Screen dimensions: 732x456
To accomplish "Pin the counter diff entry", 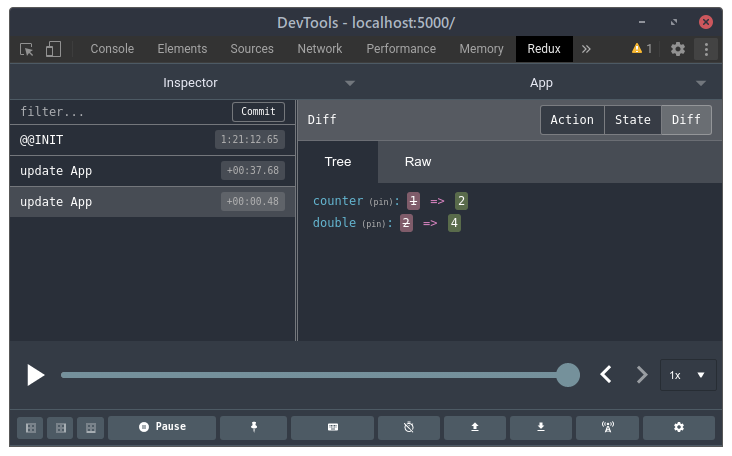I will coord(381,202).
